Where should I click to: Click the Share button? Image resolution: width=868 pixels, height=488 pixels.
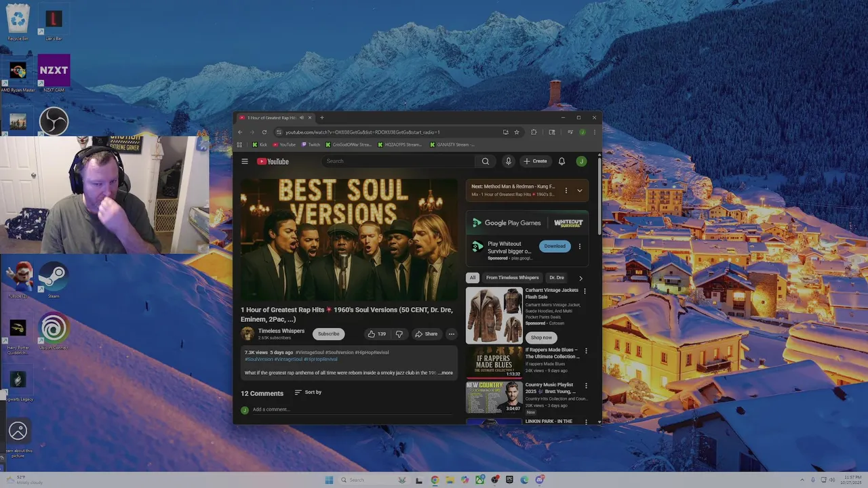pyautogui.click(x=427, y=333)
